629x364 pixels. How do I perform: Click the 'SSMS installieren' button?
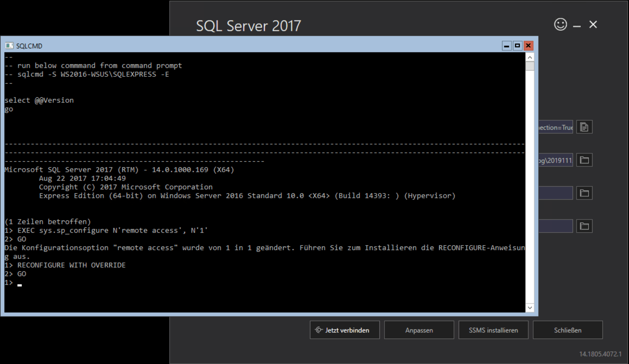pos(493,330)
